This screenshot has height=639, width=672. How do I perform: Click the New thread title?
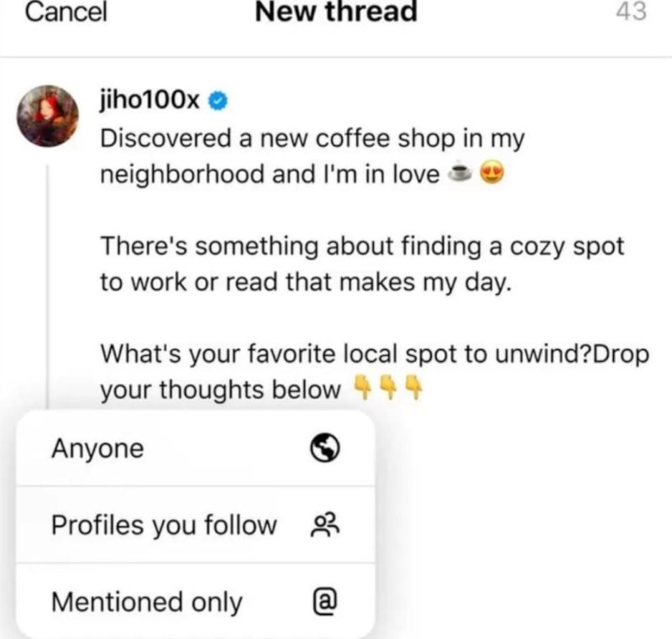336,12
